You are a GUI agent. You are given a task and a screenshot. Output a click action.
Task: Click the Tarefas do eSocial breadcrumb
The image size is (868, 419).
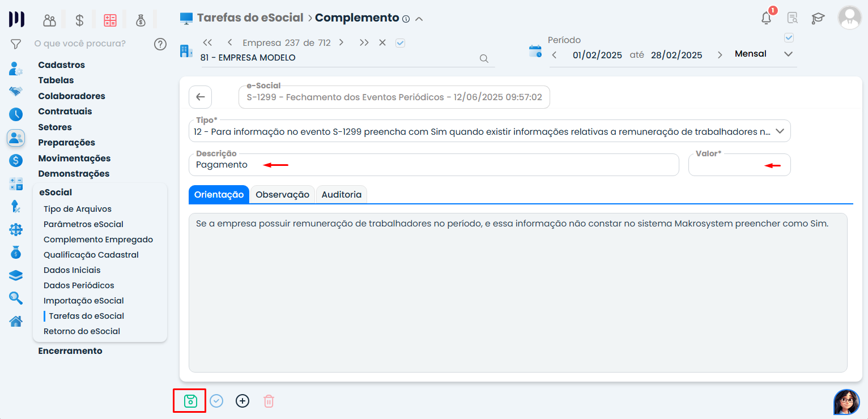coord(250,18)
